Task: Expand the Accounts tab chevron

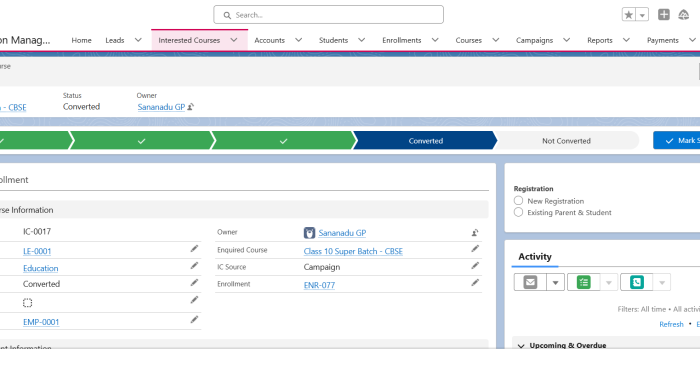Action: click(299, 40)
